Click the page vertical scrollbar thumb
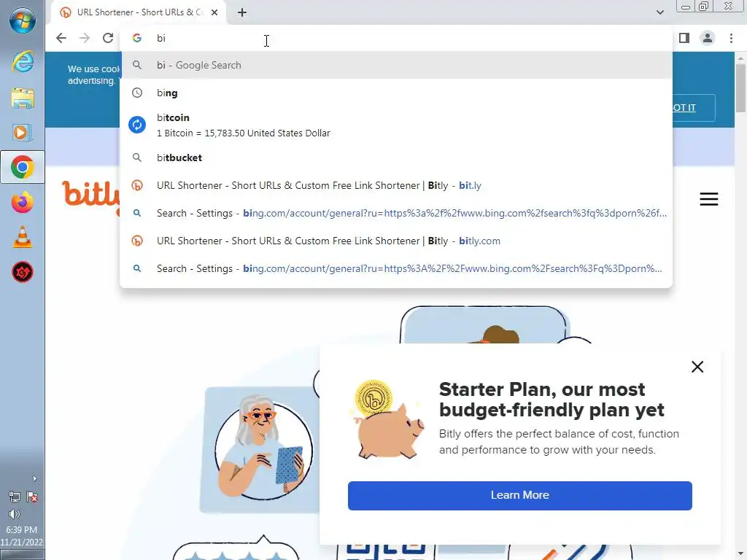The image size is (747, 560). pyautogui.click(x=741, y=88)
